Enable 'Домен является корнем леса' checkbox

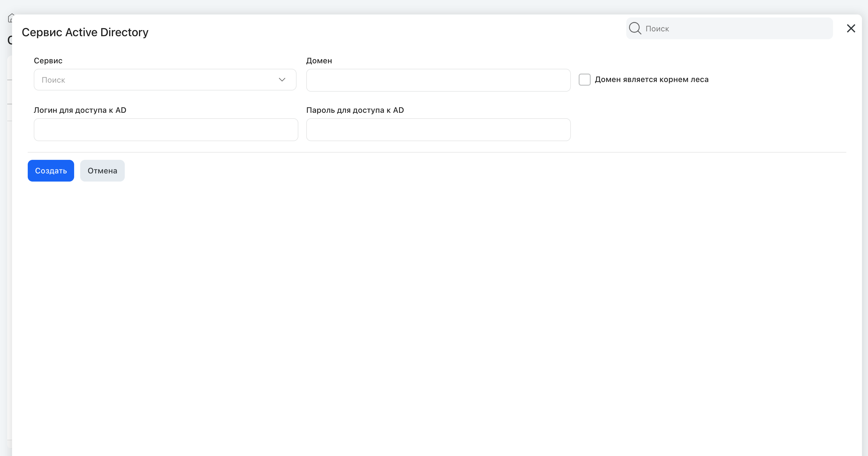click(584, 80)
